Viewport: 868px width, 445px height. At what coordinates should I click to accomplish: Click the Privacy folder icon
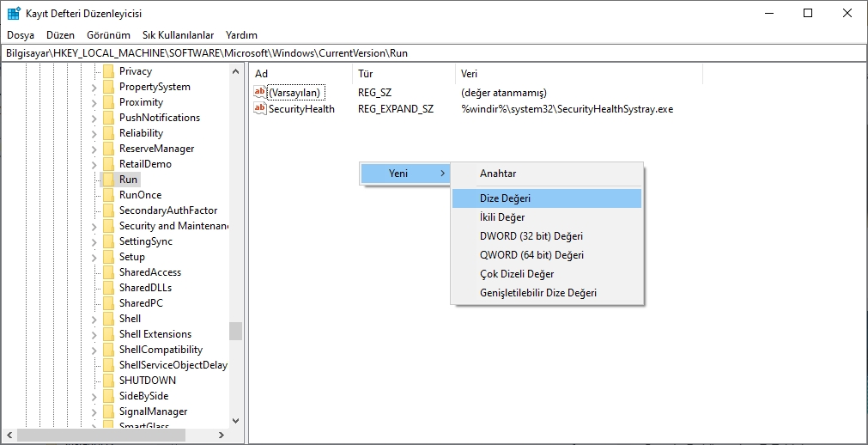point(108,71)
